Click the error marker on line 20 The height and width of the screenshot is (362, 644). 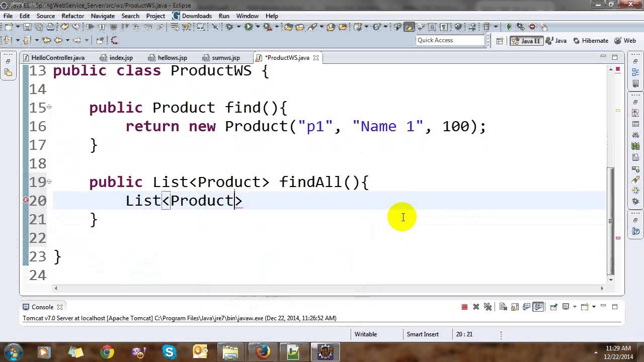[x=26, y=200]
